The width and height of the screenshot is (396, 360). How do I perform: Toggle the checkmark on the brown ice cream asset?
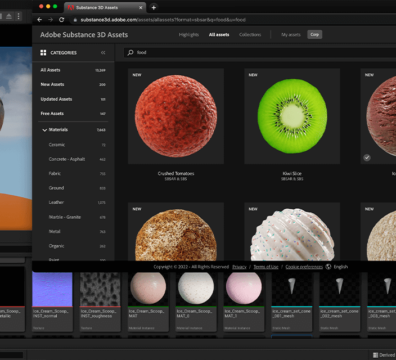point(367,158)
